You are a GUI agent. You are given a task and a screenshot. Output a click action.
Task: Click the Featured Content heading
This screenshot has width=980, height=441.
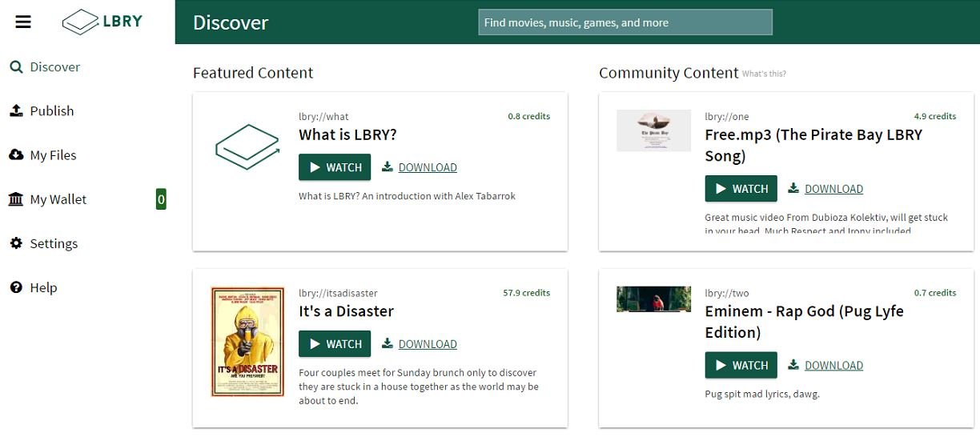point(253,73)
